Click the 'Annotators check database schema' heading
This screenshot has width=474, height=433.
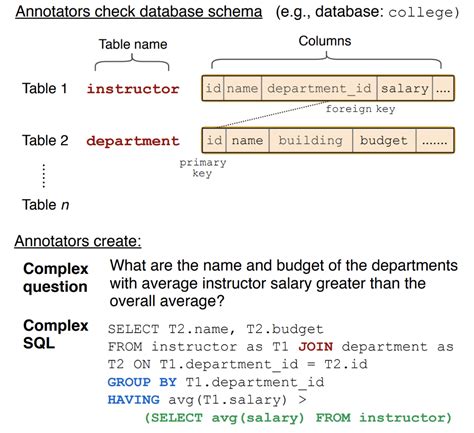coord(139,12)
